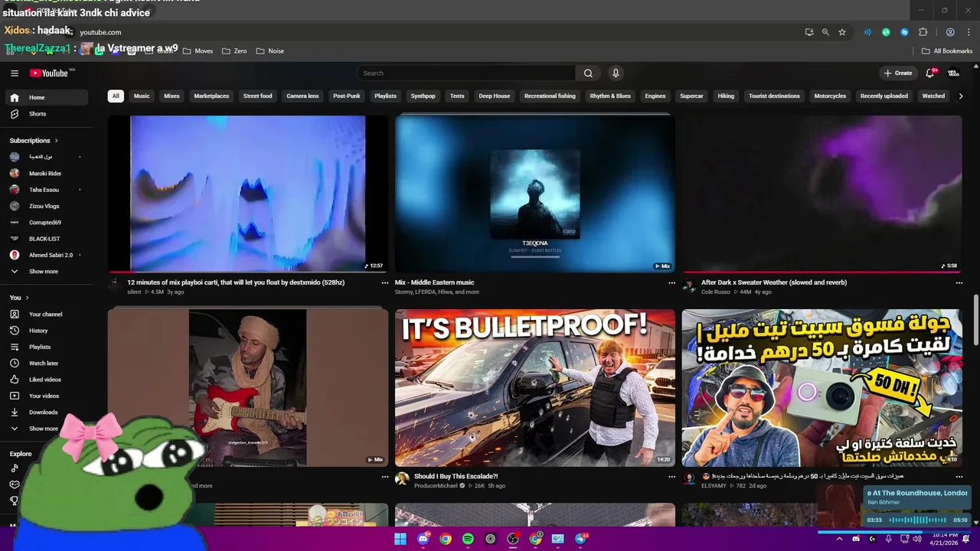Open Maroki Rider subscription channel
The width and height of the screenshot is (980, 551).
pyautogui.click(x=44, y=174)
